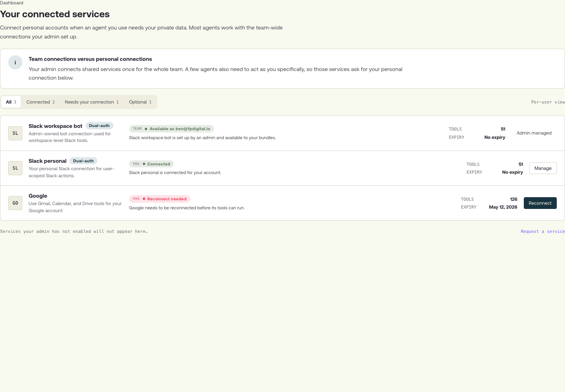Click the SL icon for Slack personal
Screen dimensions: 565x392
(15, 168)
